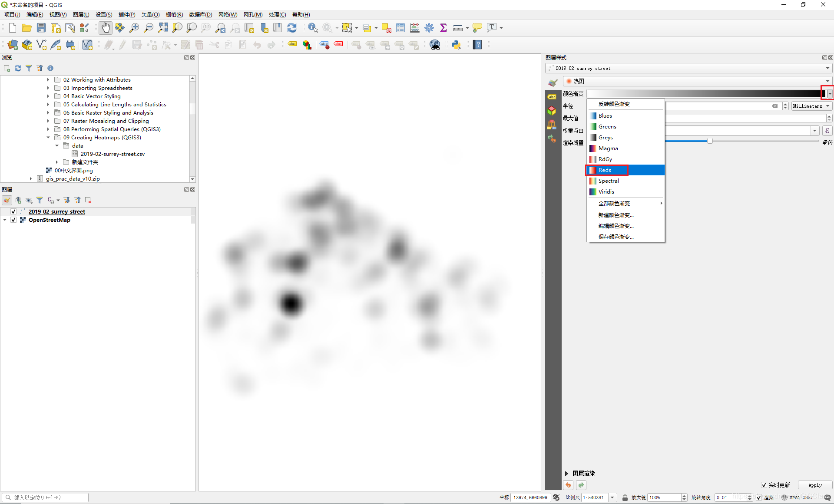Open the statistical summary sigma icon

[x=443, y=28]
